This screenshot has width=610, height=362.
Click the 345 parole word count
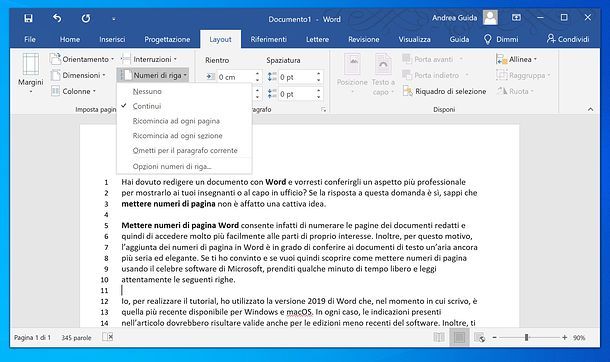tap(76, 338)
